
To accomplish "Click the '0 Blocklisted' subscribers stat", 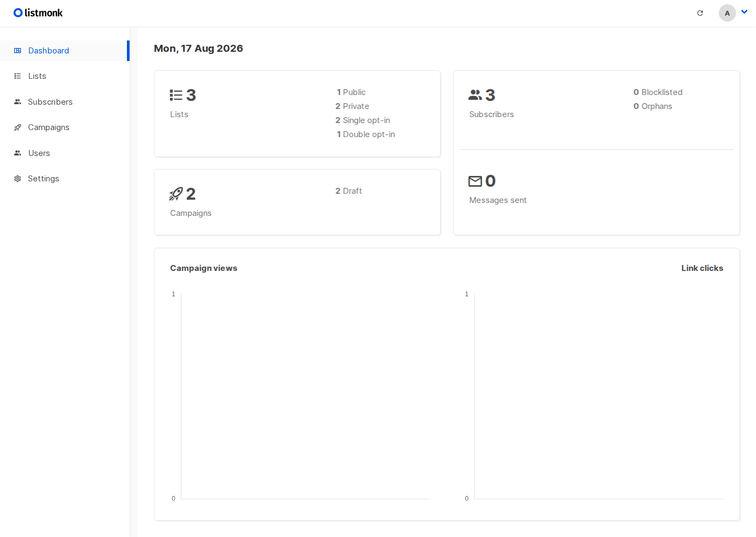I will 658,92.
